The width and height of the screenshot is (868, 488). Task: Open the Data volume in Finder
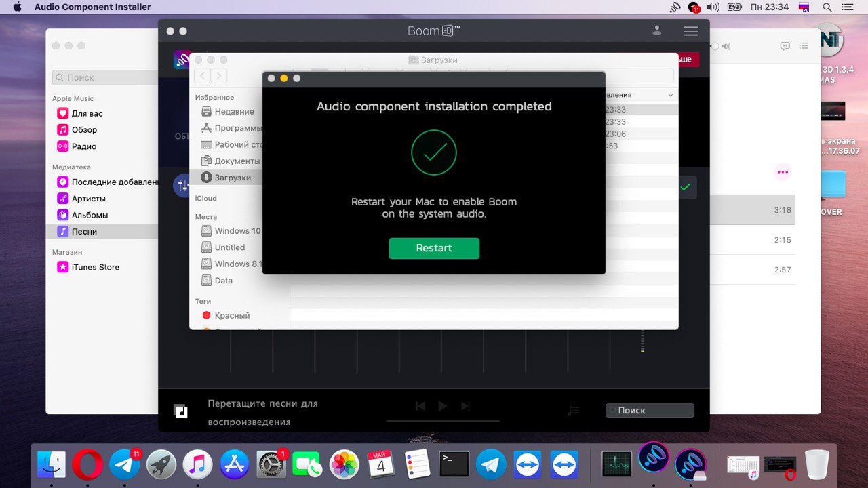click(x=217, y=281)
